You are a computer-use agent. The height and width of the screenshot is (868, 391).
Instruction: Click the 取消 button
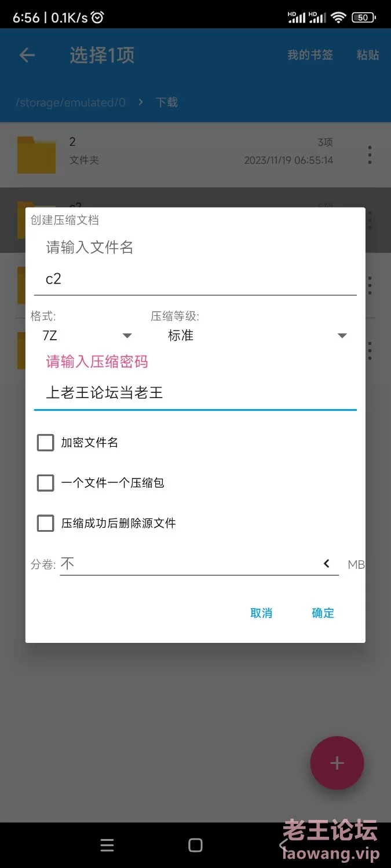point(261,613)
